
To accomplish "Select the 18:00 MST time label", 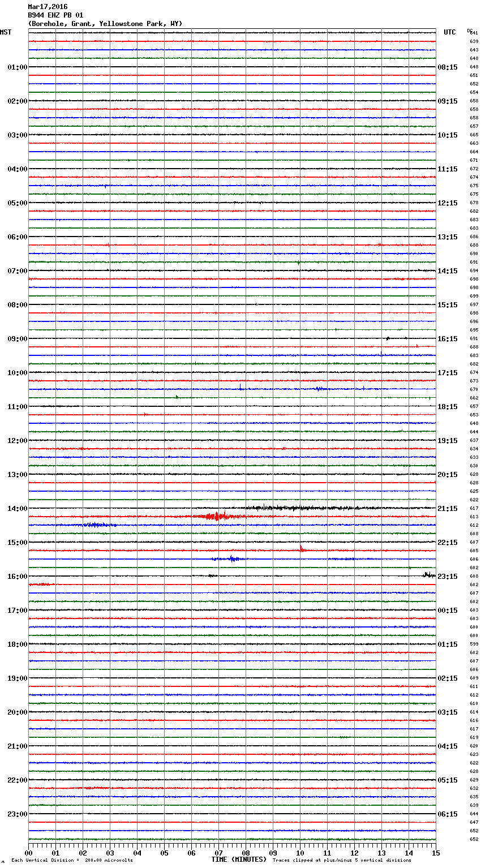I will 18,644.
